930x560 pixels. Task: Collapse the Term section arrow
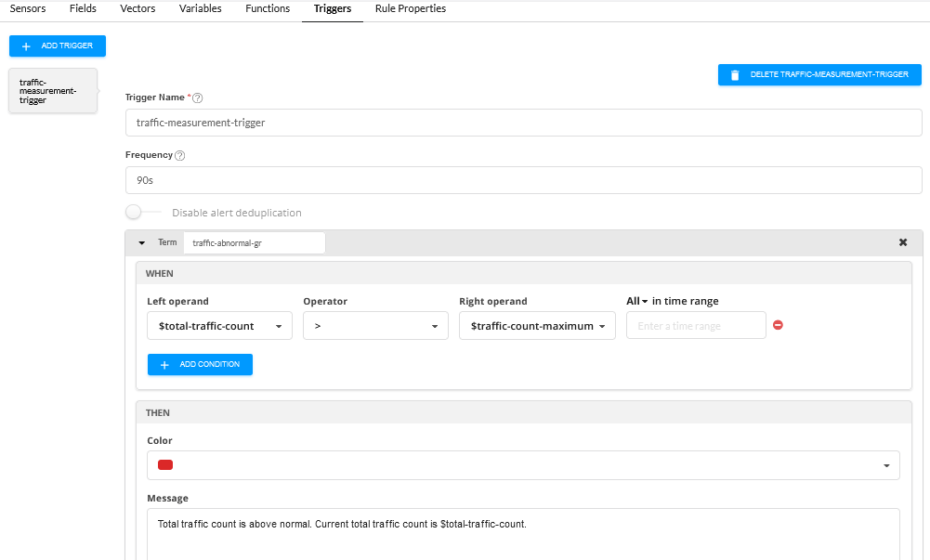tap(142, 242)
